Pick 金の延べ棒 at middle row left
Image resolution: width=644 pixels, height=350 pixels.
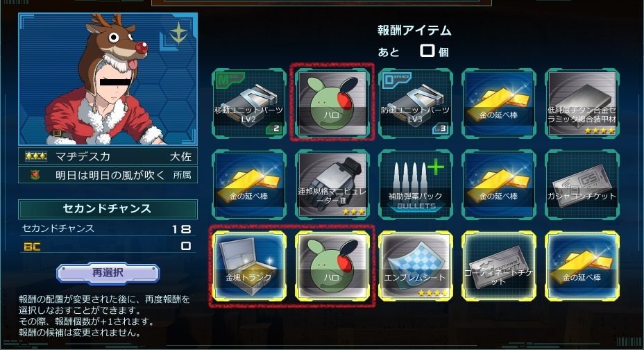coord(248,185)
